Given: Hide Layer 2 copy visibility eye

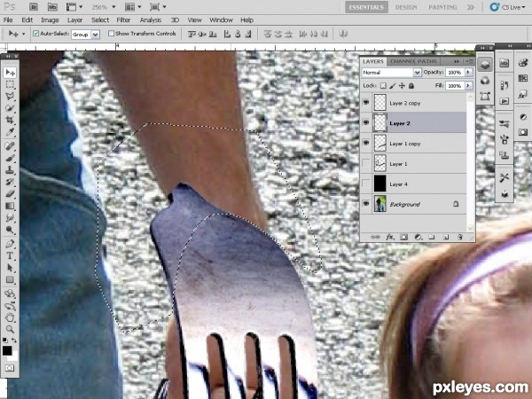Looking at the screenshot, I should tap(365, 103).
